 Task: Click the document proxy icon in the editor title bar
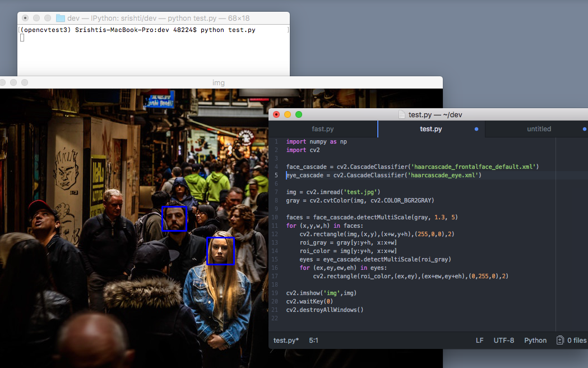401,114
